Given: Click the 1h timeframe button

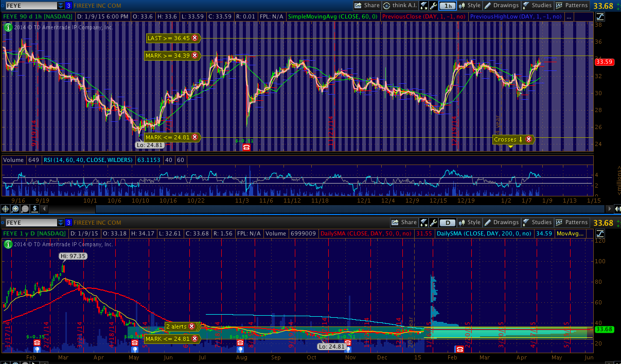Looking at the screenshot, I should tap(448, 6).
